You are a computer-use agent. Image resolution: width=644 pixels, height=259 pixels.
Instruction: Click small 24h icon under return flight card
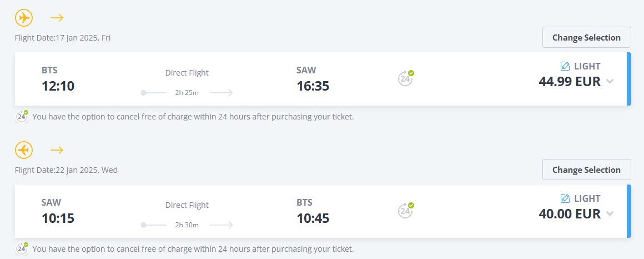point(22,249)
